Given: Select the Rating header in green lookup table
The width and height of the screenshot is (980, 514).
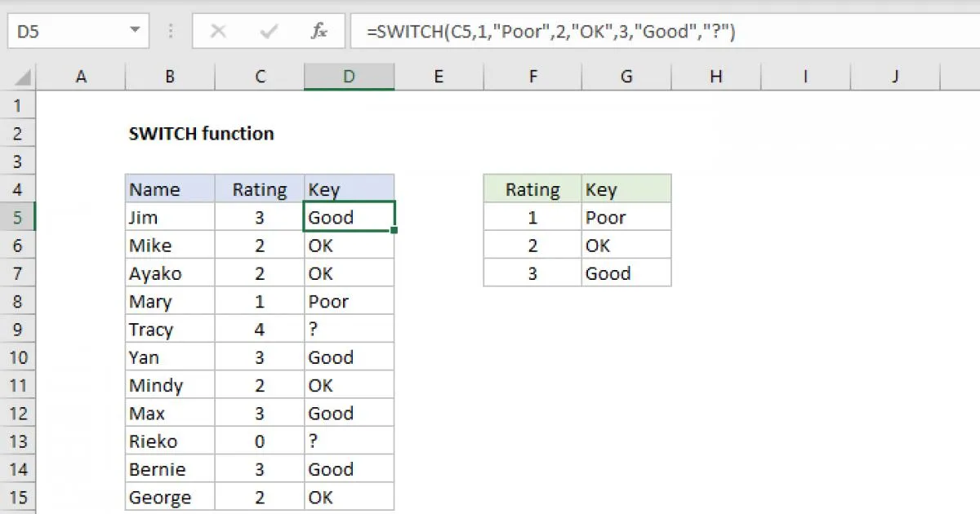Looking at the screenshot, I should (x=532, y=190).
